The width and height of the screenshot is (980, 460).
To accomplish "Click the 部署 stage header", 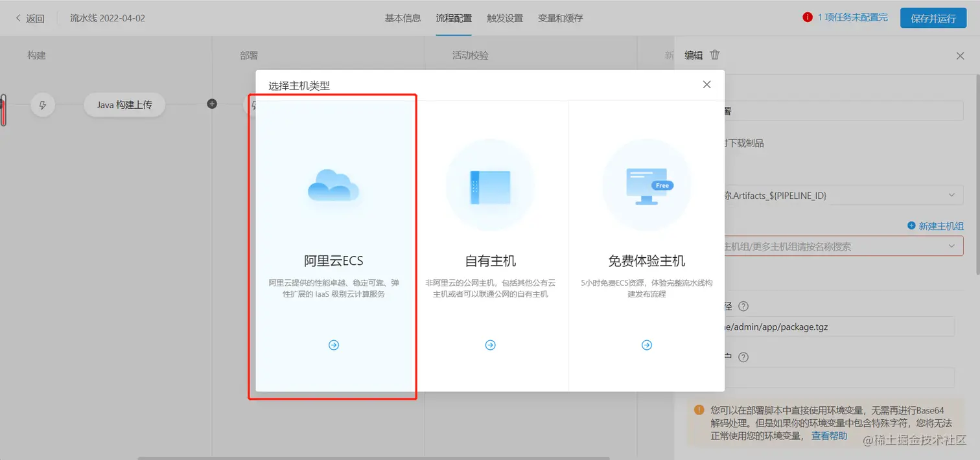I will [x=249, y=56].
